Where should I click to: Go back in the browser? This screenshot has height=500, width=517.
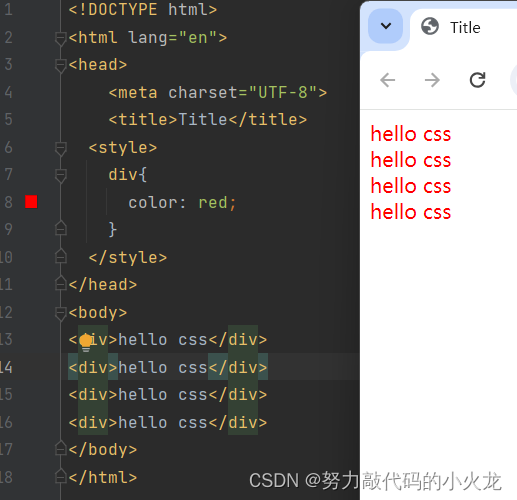point(388,80)
